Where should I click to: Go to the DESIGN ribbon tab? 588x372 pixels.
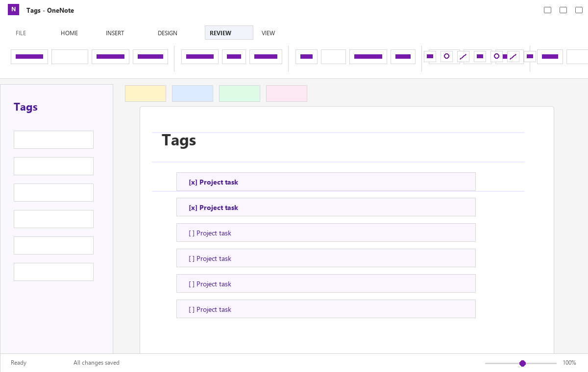[x=168, y=33]
